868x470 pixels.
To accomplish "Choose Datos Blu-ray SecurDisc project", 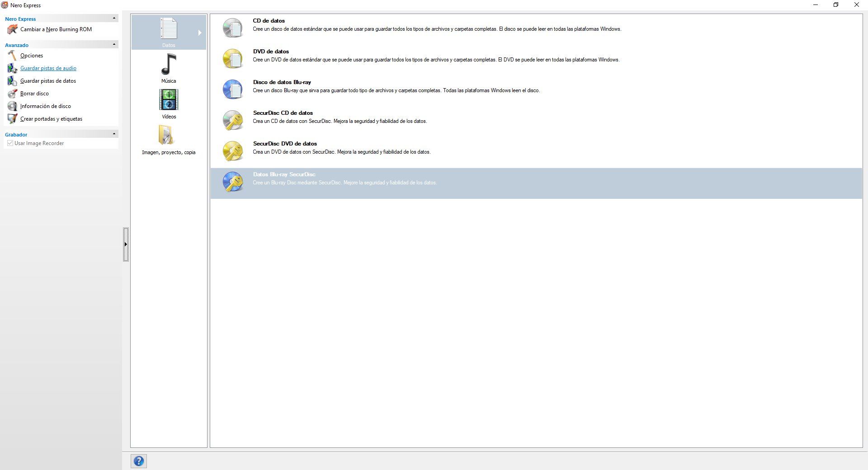I will pyautogui.click(x=536, y=183).
